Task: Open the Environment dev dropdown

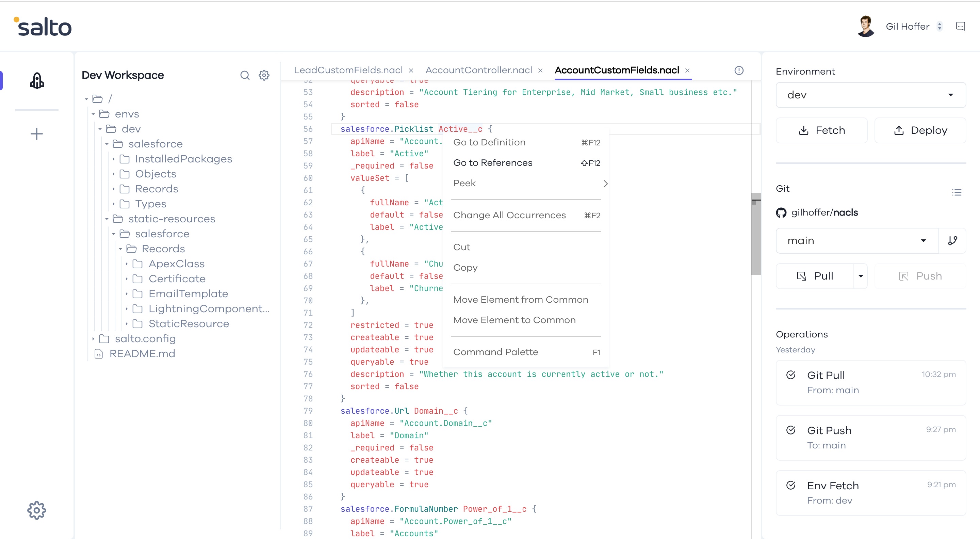Action: click(870, 95)
